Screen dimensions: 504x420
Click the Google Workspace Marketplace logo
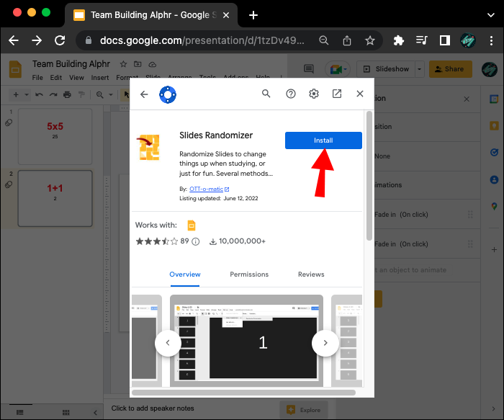tap(168, 94)
